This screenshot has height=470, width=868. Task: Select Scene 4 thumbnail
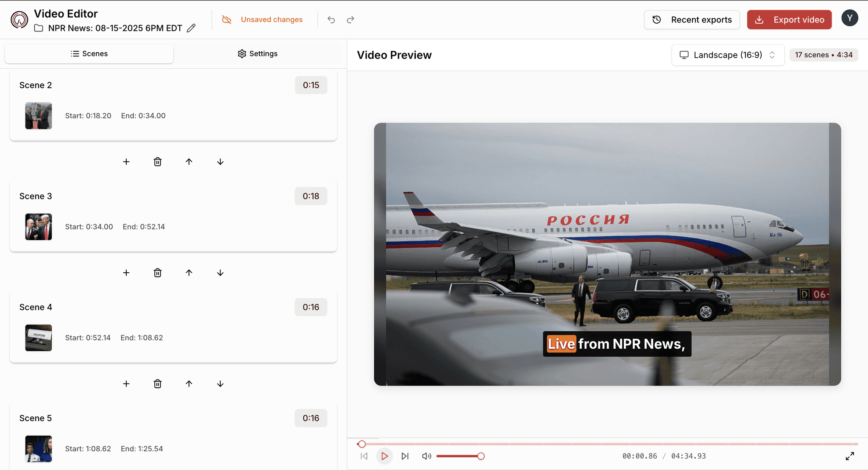(39, 338)
